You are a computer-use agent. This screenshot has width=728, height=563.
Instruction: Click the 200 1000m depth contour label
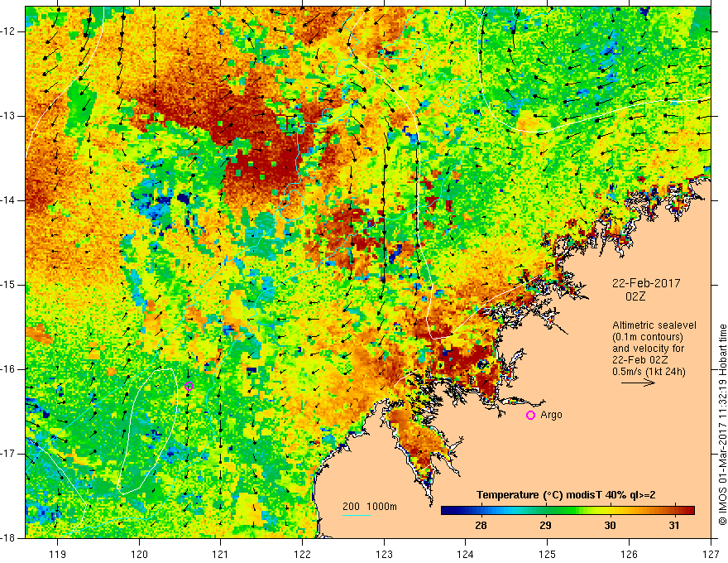[370, 507]
